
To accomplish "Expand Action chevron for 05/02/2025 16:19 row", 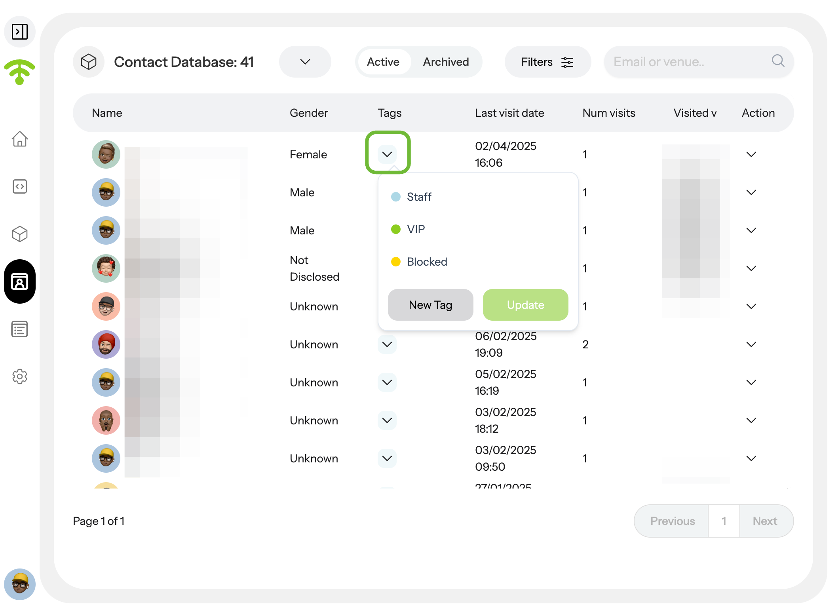I will [x=751, y=382].
